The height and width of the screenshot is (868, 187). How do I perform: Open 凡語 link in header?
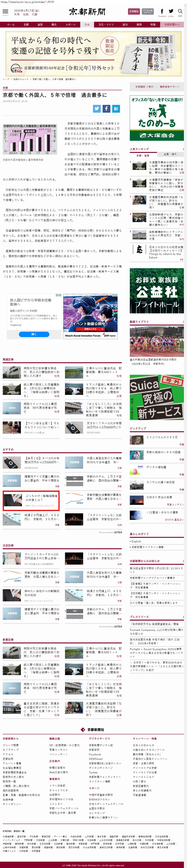[34, 14]
